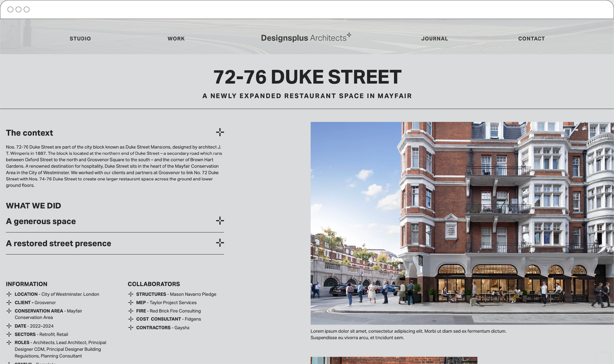
Task: Click the Retrofit, Retail sectors text
Action: tap(54, 334)
